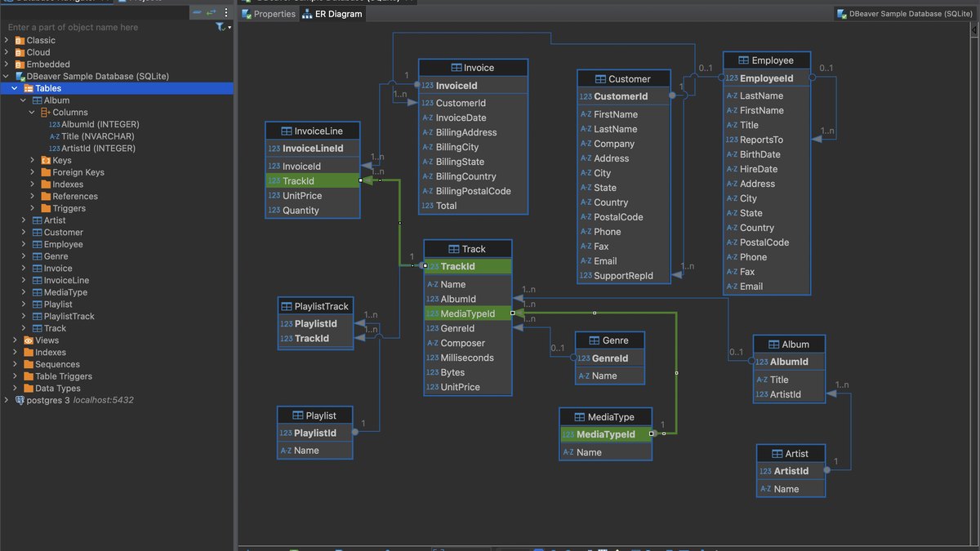The height and width of the screenshot is (551, 980).
Task: Switch to the ER Diagram tab
Action: (332, 14)
